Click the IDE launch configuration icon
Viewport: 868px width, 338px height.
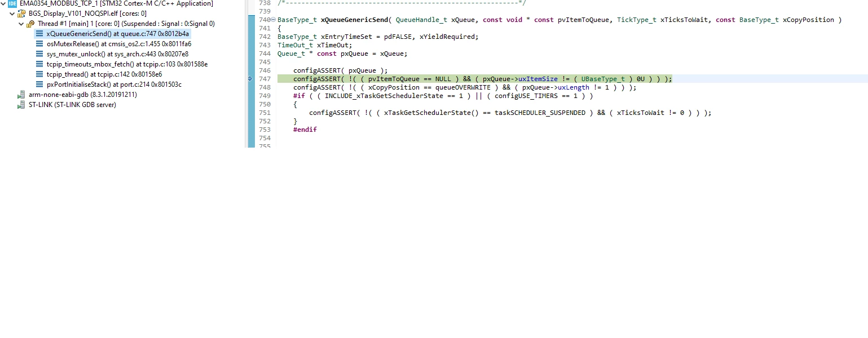point(12,3)
